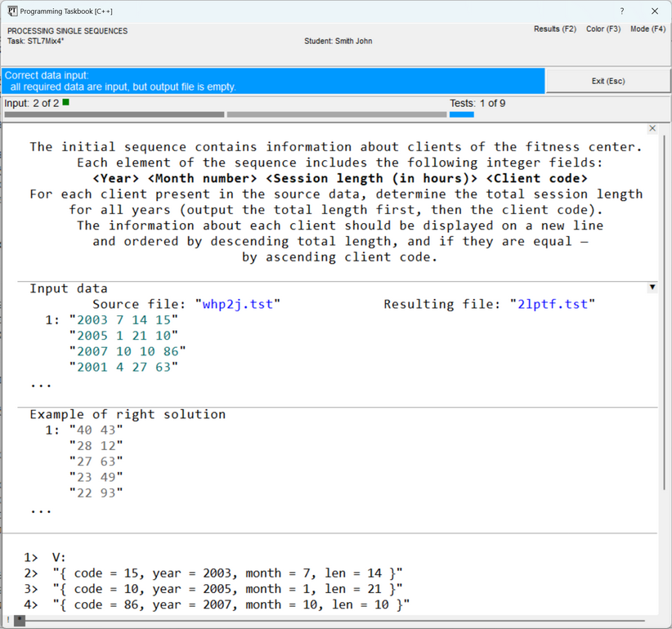The image size is (672, 629).
Task: Click the green input status indicator
Action: pos(66,103)
